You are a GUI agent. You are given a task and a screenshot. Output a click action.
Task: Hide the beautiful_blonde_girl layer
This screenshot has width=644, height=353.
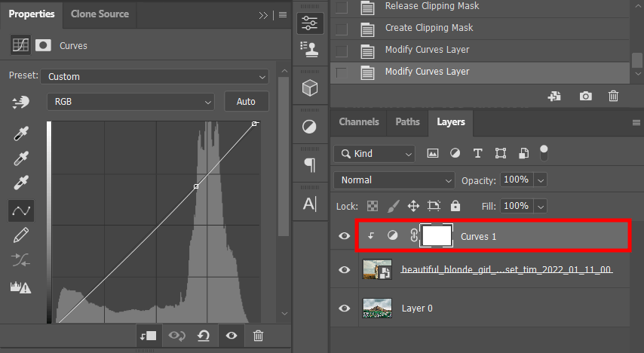tap(344, 270)
